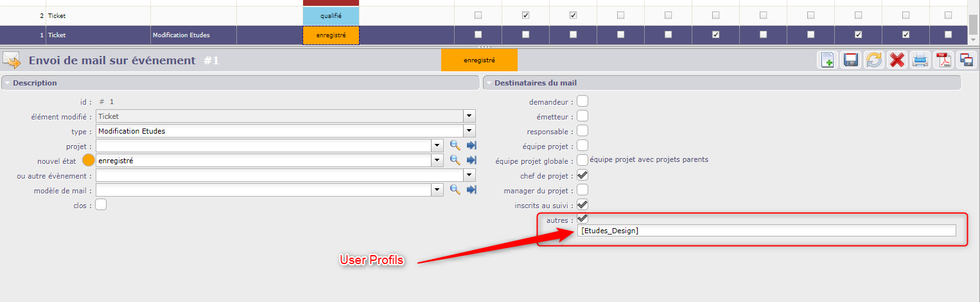Check the équipe projet checkbox

[x=582, y=145]
